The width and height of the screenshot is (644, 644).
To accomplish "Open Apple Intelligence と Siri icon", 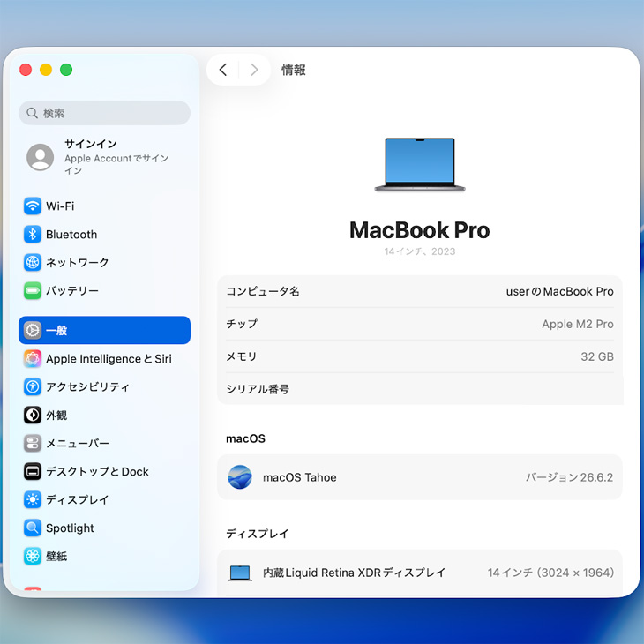I will click(33, 358).
